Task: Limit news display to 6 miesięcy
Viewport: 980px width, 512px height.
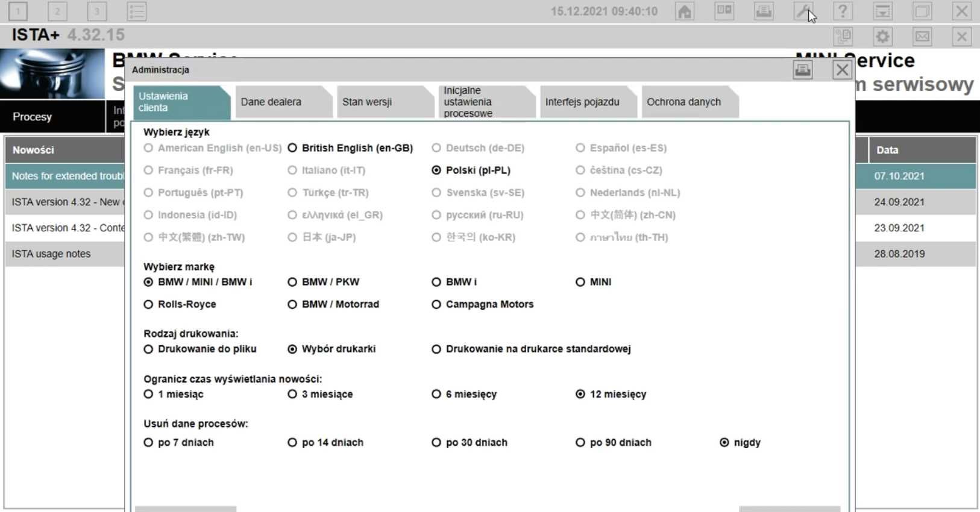Action: click(465, 395)
